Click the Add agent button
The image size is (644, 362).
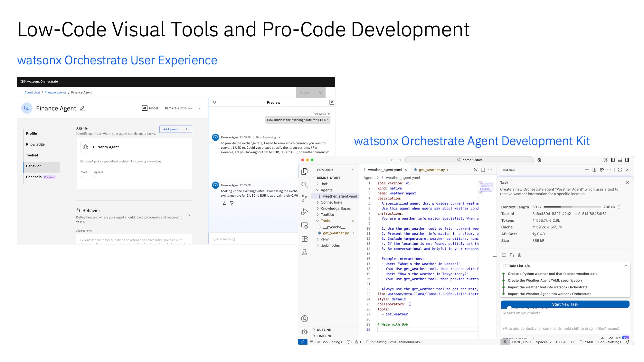tap(175, 129)
